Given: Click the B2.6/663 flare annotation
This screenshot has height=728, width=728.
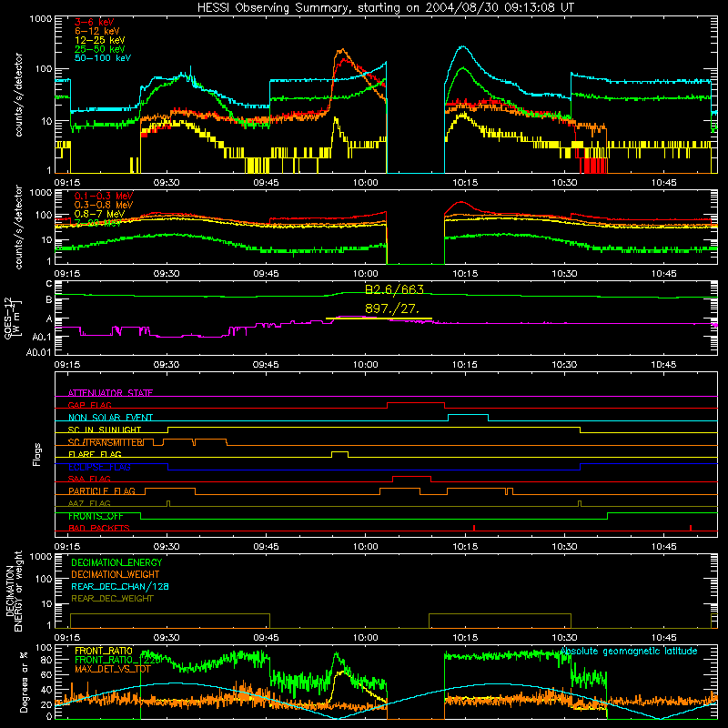Looking at the screenshot, I should [394, 289].
